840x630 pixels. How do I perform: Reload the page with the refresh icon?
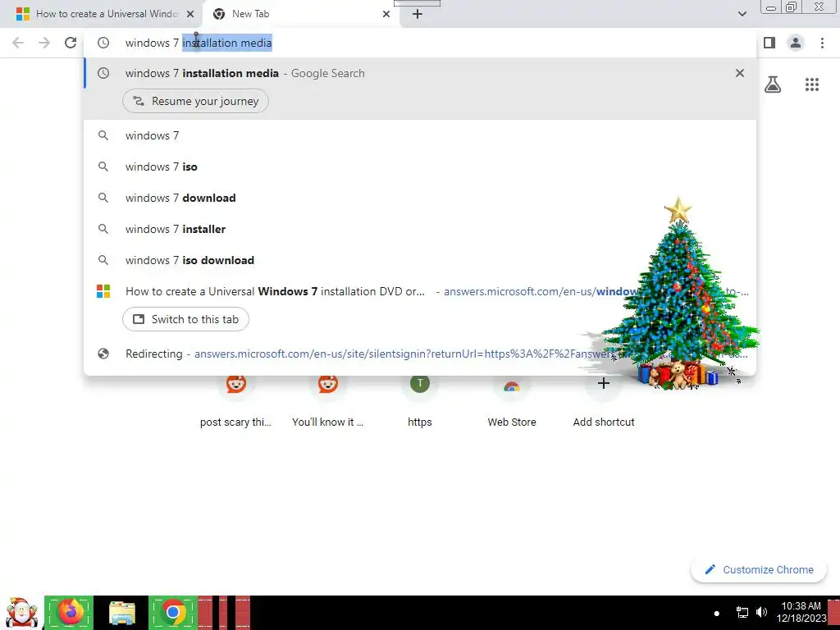pos(71,43)
